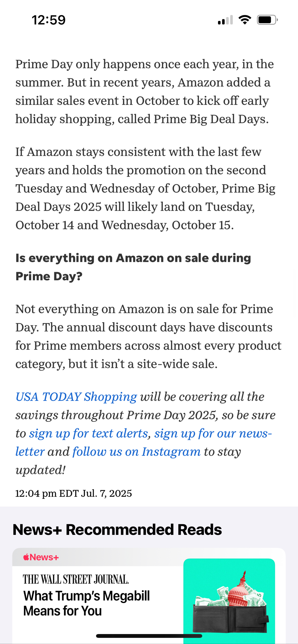Tap the "Is everything on Amazon on sale" heading
This screenshot has width=298, height=644.
click(133, 267)
